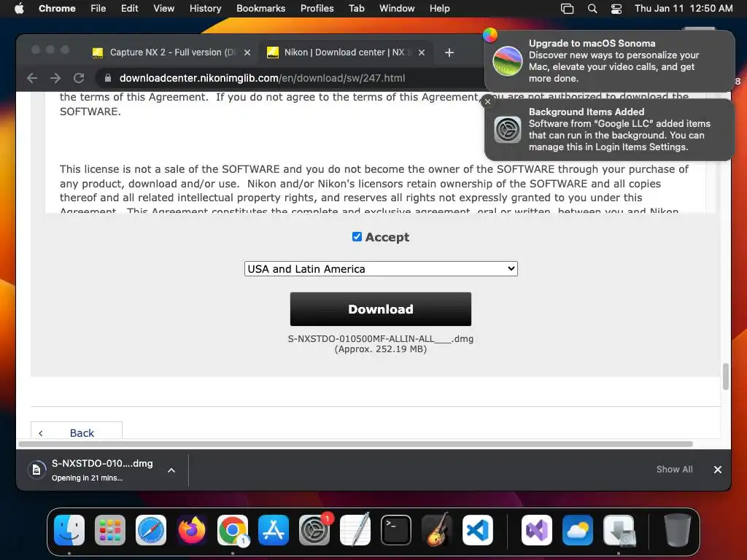Open Launchpad from the Dock
The width and height of the screenshot is (747, 560).
pos(110,530)
